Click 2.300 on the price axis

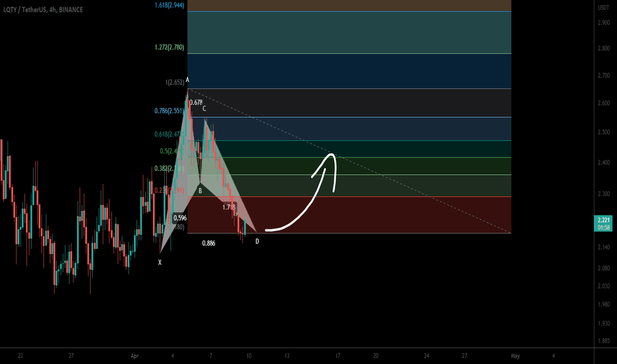point(604,194)
